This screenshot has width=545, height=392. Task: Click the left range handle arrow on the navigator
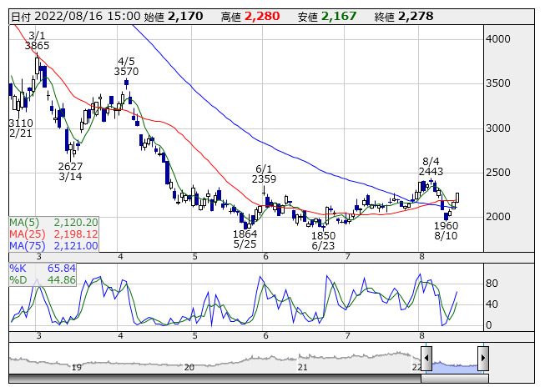[426, 359]
